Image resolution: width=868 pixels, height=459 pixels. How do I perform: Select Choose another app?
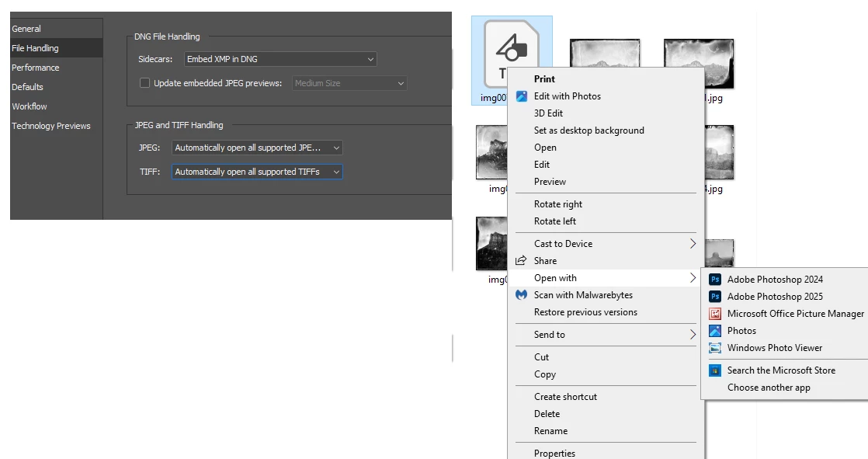tap(785, 388)
